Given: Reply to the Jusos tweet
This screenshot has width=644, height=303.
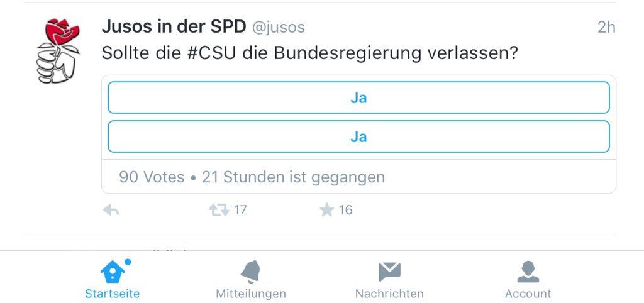Looking at the screenshot, I should (111, 211).
